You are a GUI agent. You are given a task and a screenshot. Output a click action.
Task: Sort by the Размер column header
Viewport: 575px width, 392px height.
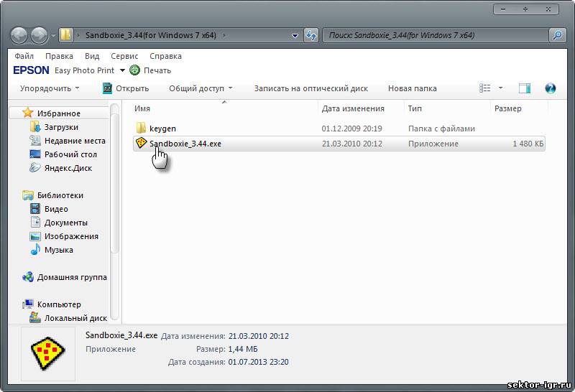click(508, 108)
